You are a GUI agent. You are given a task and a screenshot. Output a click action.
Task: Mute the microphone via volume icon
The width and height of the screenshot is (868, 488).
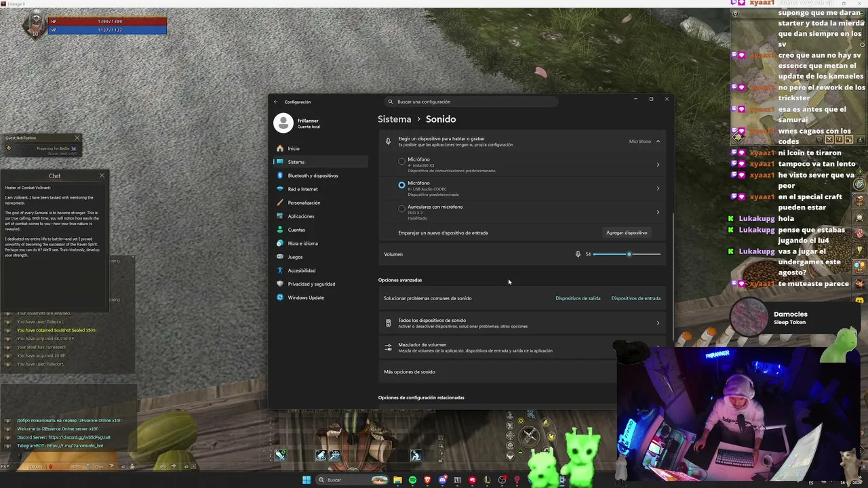(578, 254)
